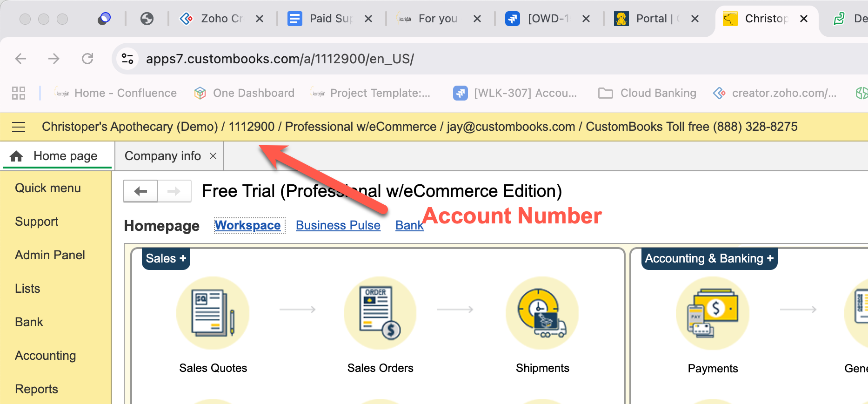Close the Paid Sup browser tab
Viewport: 868px width, 404px height.
coord(368,19)
